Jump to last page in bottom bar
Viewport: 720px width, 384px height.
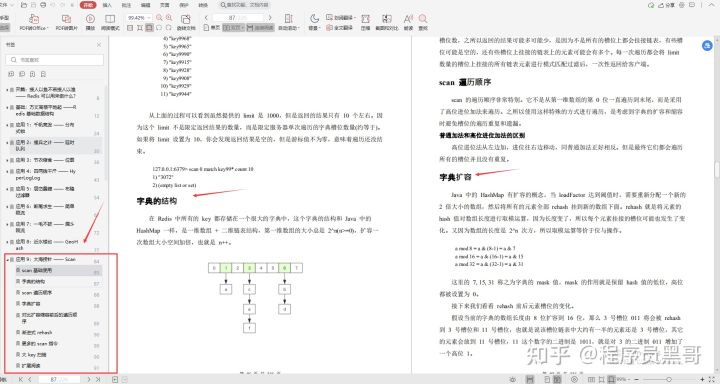(x=97, y=379)
